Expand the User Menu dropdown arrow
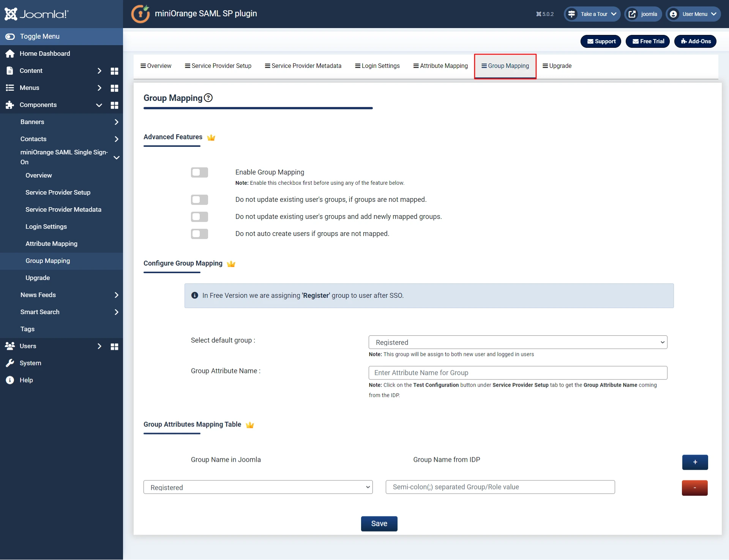Screen dimensions: 729x560 point(713,14)
